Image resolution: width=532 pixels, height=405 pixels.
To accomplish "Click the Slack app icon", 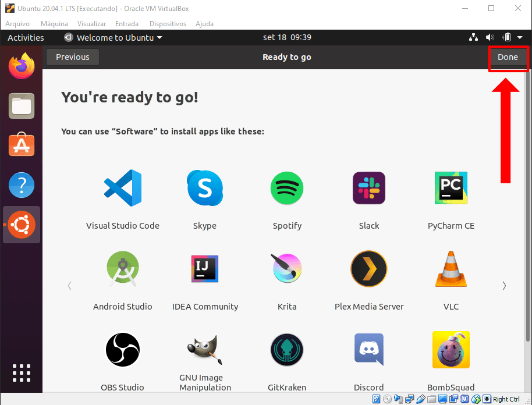I will coord(369,188).
